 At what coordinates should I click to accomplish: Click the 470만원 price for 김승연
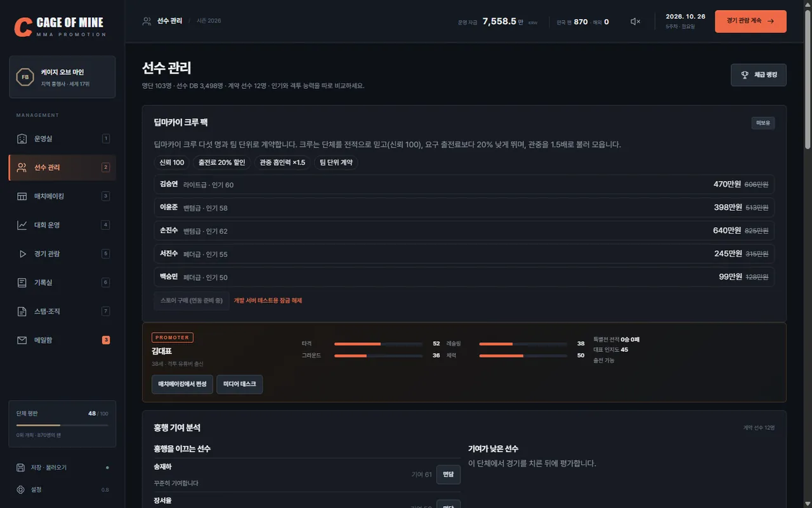[x=727, y=185]
